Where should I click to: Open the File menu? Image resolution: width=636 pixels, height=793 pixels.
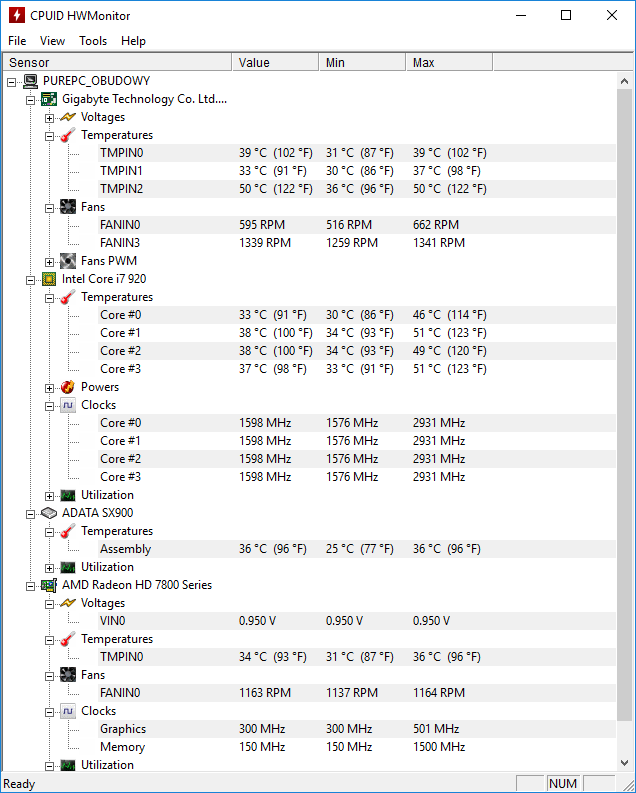tap(17, 41)
